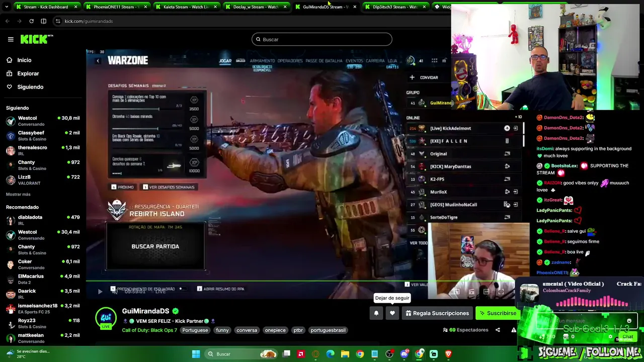Click the green Chat send button
644x362 pixels.
point(627,337)
